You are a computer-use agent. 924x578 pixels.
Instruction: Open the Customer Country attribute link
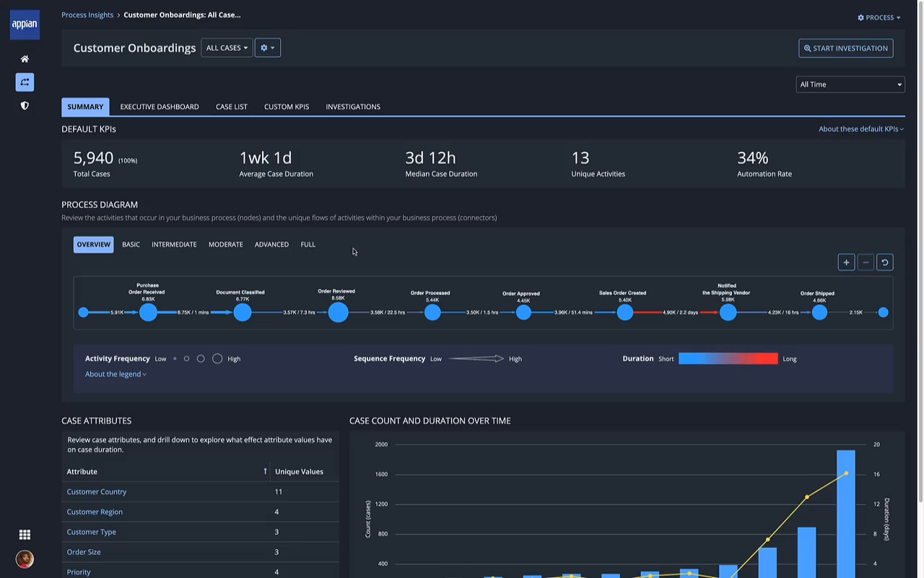97,492
